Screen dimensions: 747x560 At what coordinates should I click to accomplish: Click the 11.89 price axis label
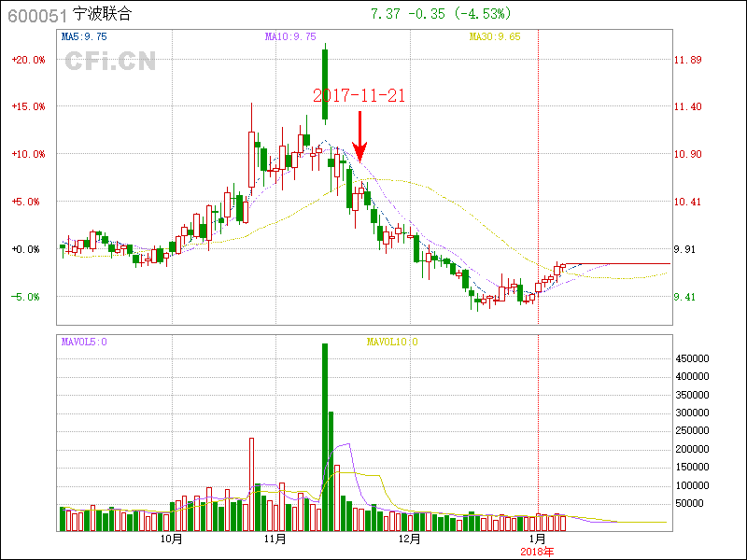pos(687,60)
